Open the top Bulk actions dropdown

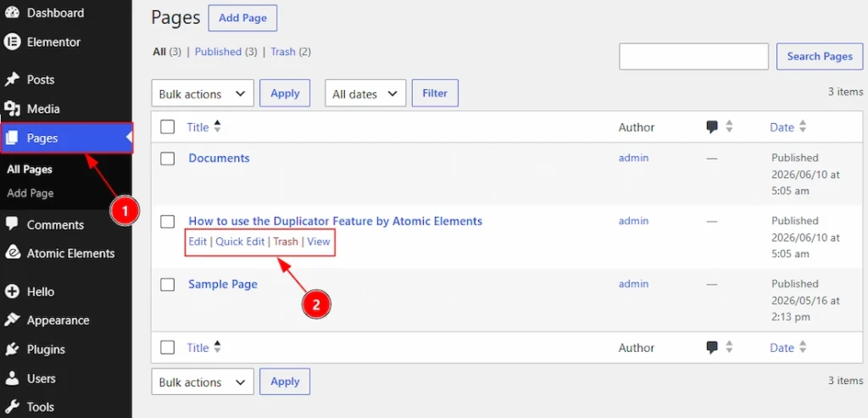point(203,93)
